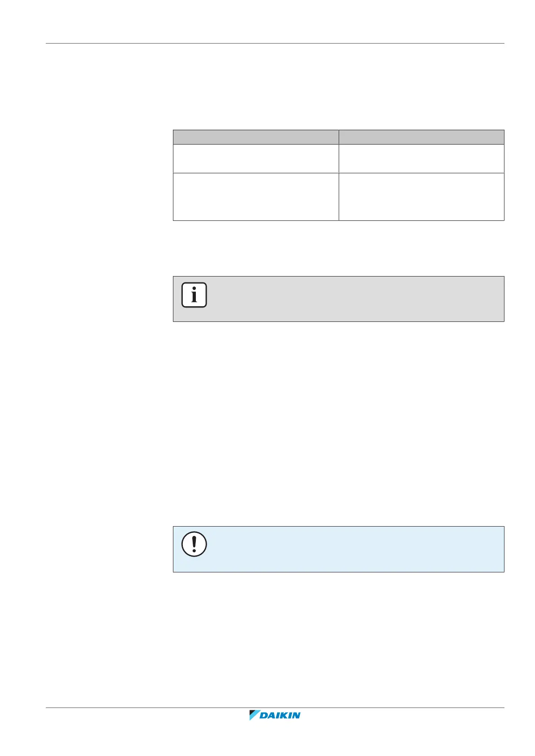Click the second-row left table cell

click(256, 197)
